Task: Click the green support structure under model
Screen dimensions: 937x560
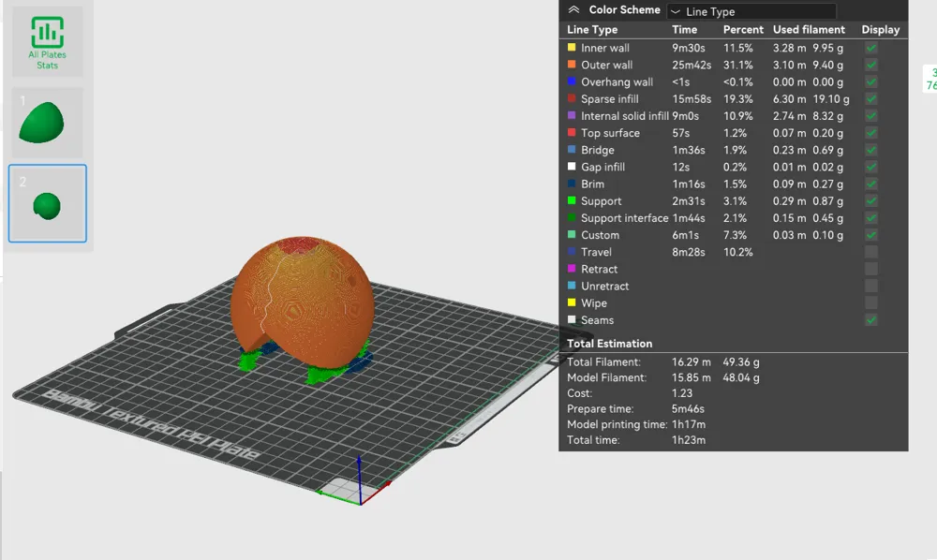Action: coord(326,374)
